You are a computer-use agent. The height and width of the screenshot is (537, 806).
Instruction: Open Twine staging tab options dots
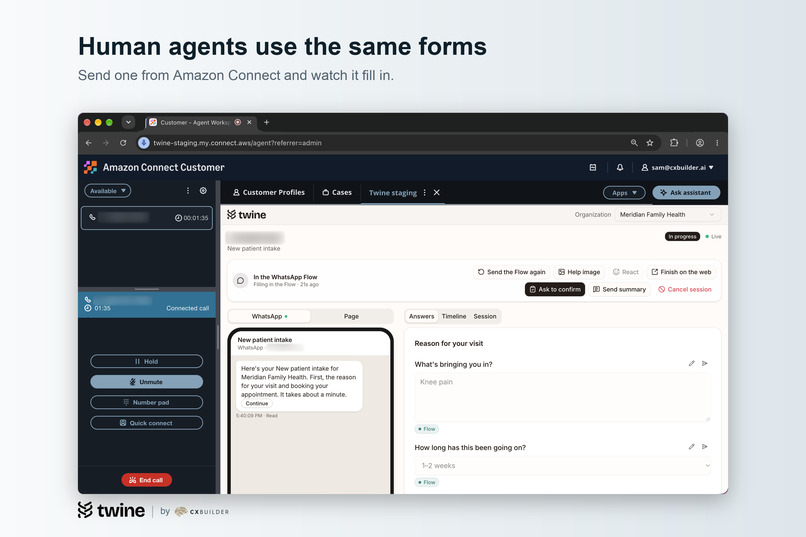click(425, 192)
